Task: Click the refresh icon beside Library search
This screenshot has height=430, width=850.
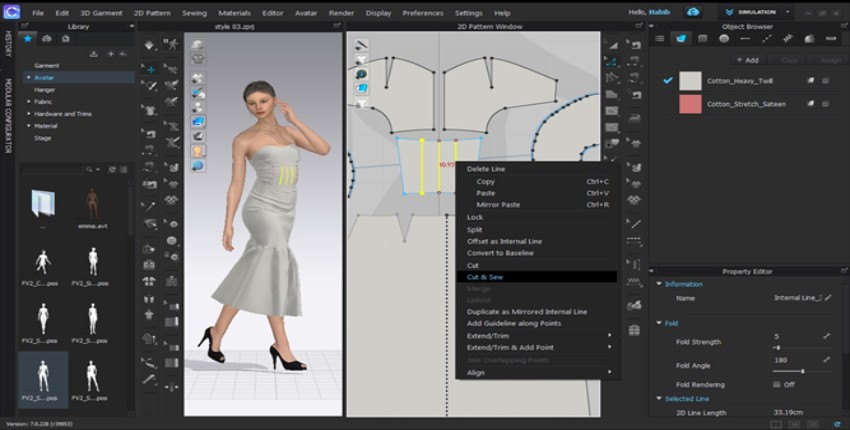Action: 112,170
